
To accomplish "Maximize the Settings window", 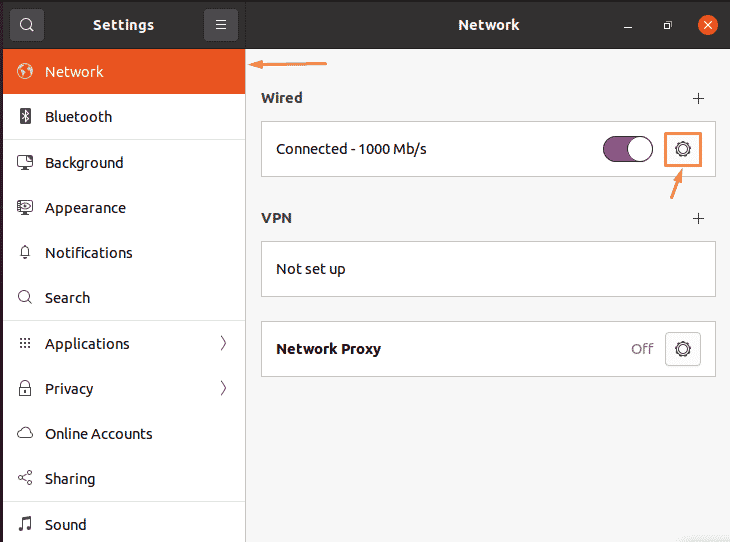I will pos(667,25).
